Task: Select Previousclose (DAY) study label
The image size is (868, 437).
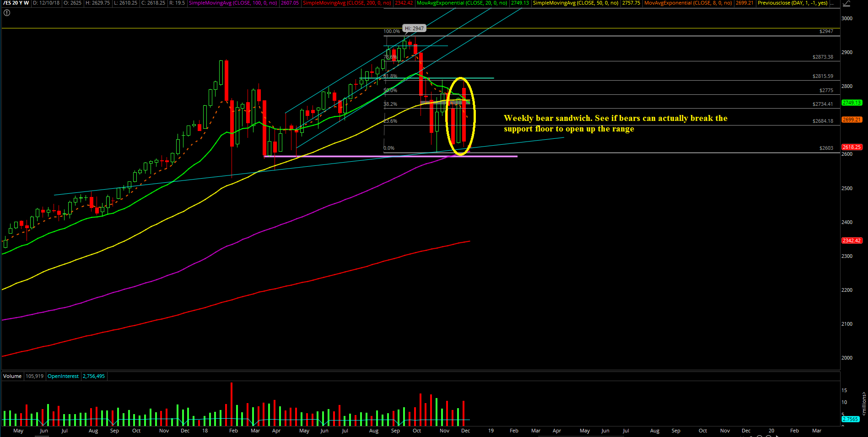Action: [x=793, y=3]
